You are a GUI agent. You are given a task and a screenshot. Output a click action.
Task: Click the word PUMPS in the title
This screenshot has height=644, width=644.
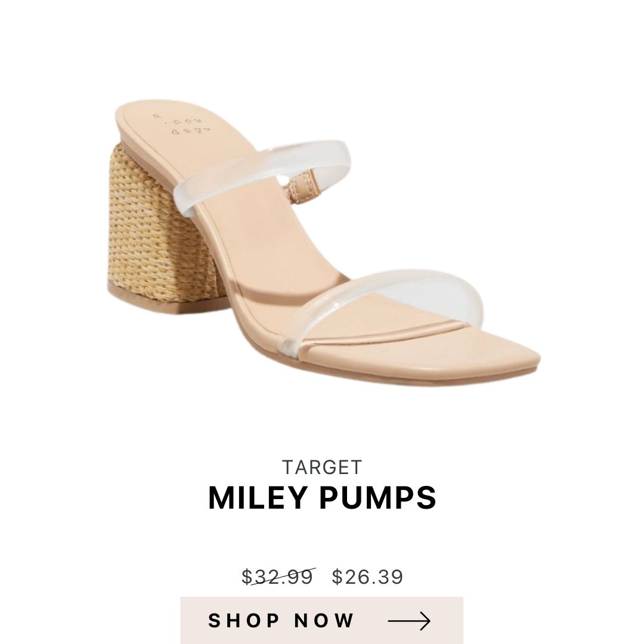[x=377, y=498]
